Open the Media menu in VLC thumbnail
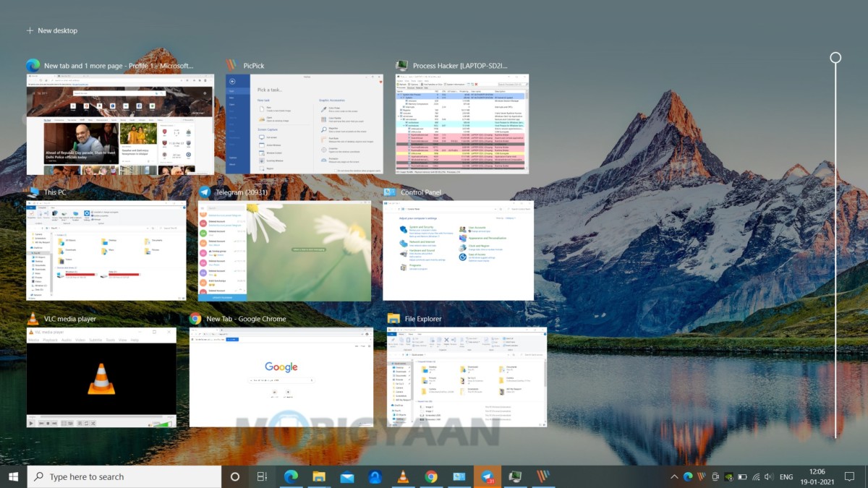Image resolution: width=868 pixels, height=488 pixels. [x=33, y=339]
